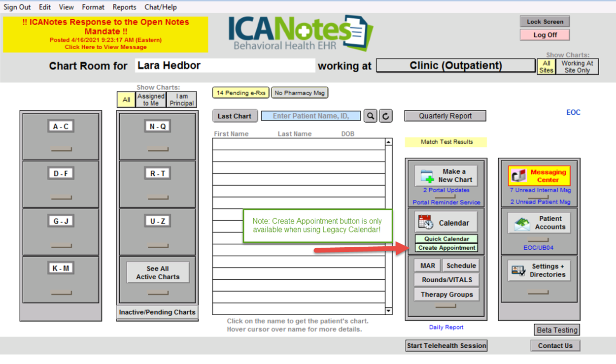This screenshot has height=364, width=616.
Task: Open the Chat/Help menu
Action: tap(160, 7)
